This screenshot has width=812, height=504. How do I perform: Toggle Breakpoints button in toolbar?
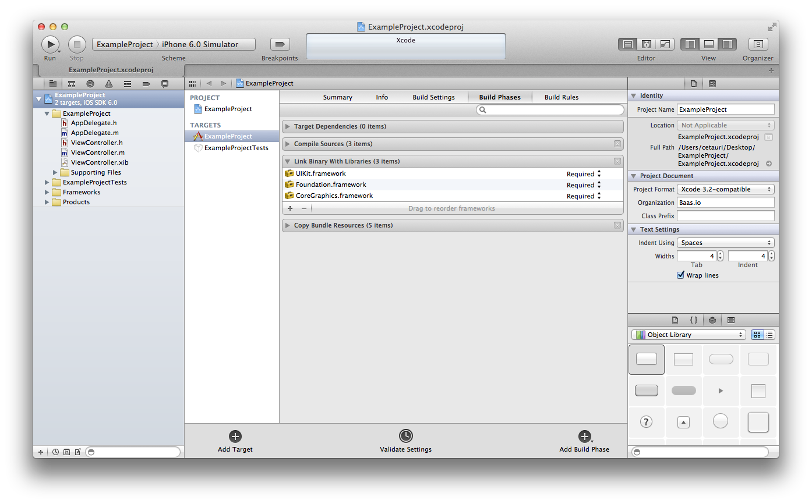[x=280, y=44]
